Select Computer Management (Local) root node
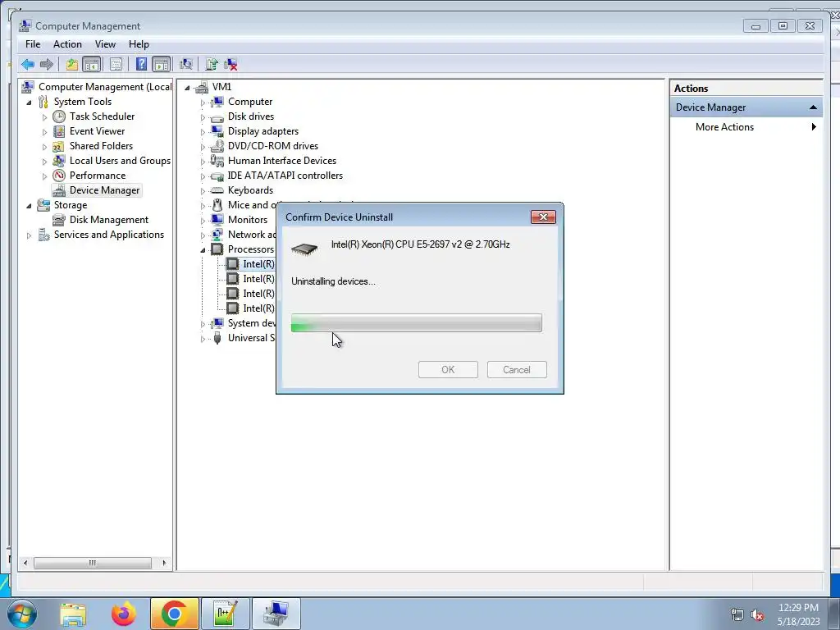 tap(105, 87)
